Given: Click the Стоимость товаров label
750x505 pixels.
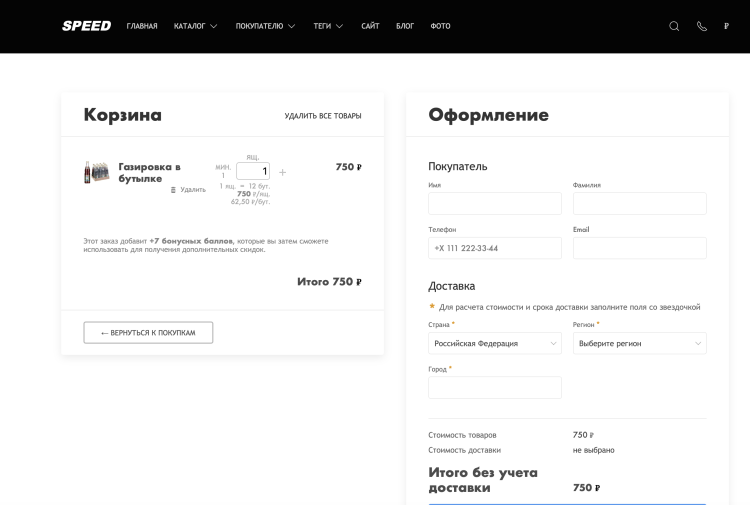Looking at the screenshot, I should (462, 435).
